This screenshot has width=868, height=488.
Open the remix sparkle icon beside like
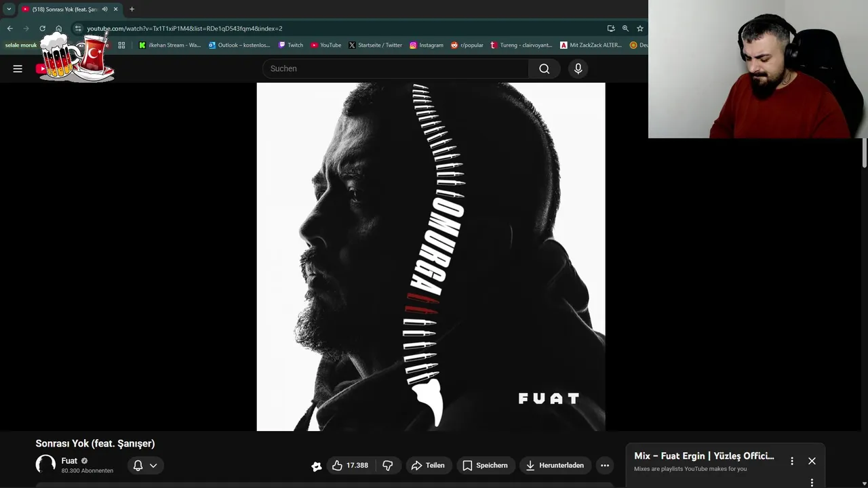316,466
